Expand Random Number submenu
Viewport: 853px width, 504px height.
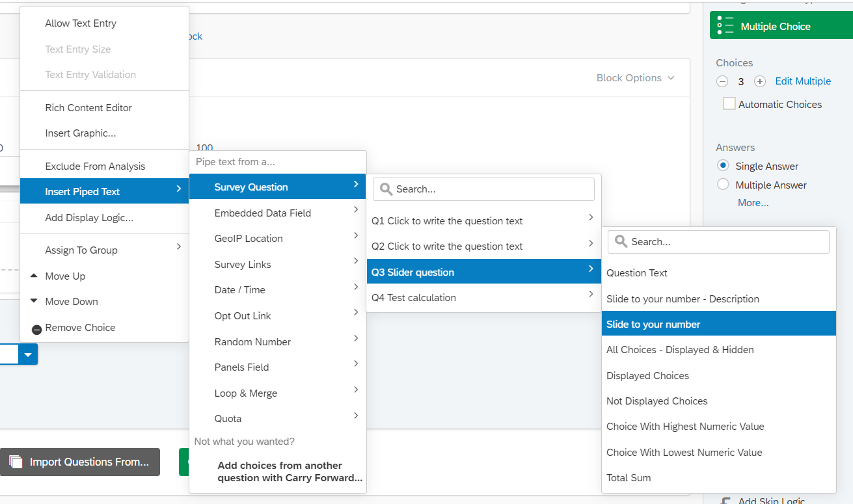pyautogui.click(x=356, y=338)
